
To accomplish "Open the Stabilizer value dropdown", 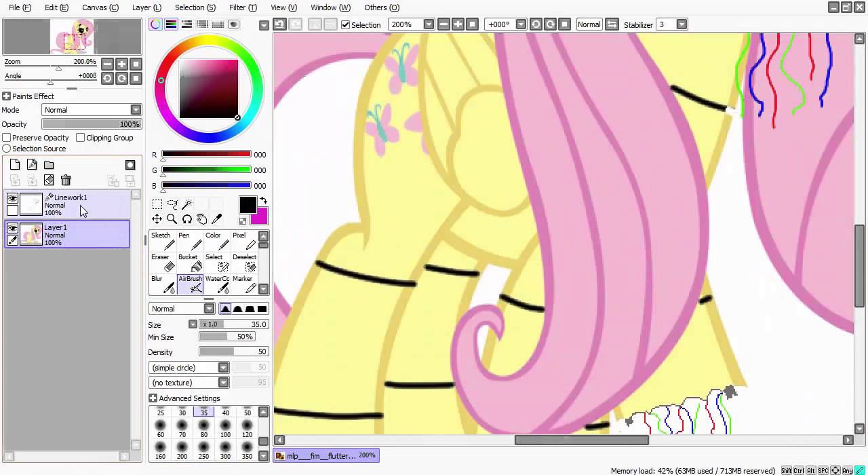I will coord(682,24).
